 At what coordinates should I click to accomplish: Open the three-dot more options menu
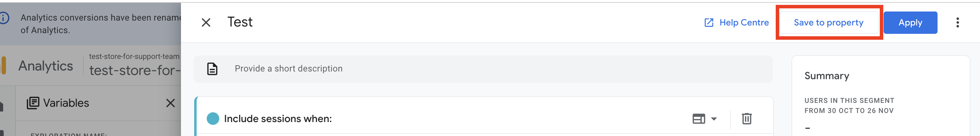pyautogui.click(x=958, y=22)
